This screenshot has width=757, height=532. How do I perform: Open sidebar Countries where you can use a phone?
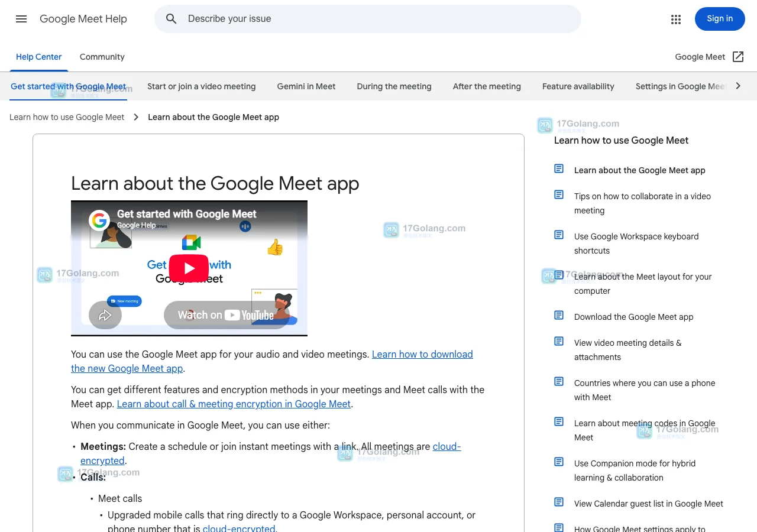[x=645, y=390]
